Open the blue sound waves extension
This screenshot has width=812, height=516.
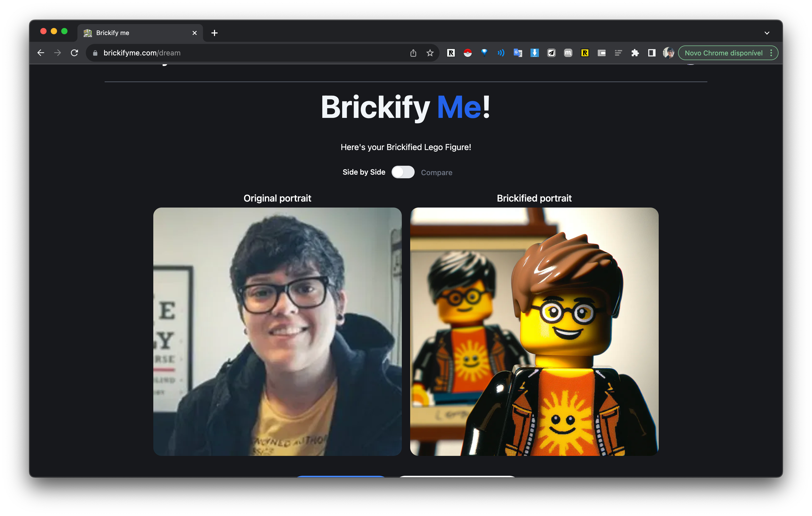[501, 53]
